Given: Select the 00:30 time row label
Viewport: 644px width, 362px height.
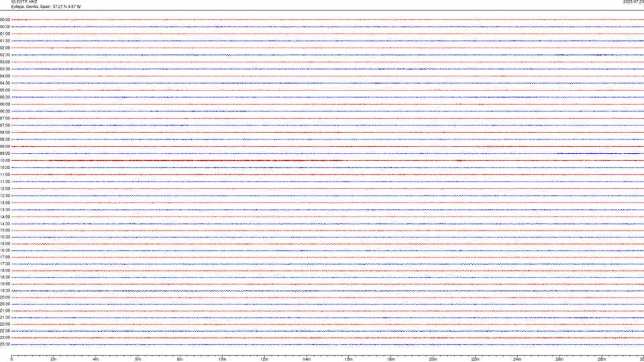Looking at the screenshot, I should click(5, 27).
